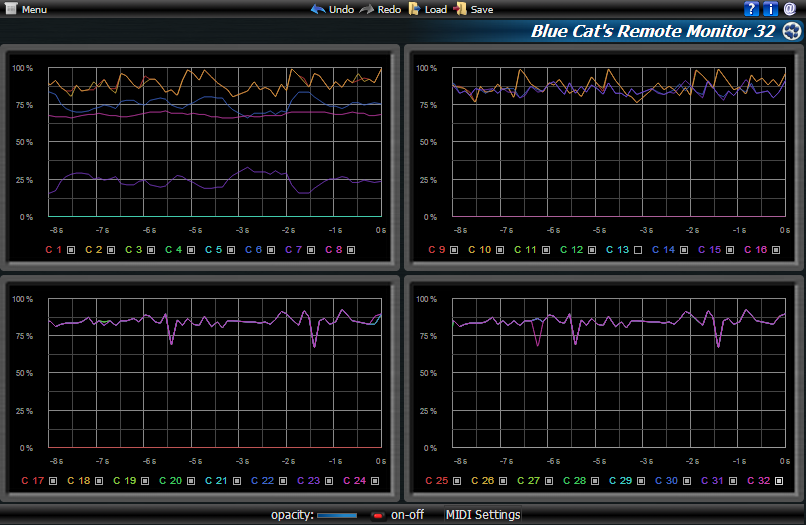
Task: Toggle the C 7 curve checkbox
Action: (312, 249)
